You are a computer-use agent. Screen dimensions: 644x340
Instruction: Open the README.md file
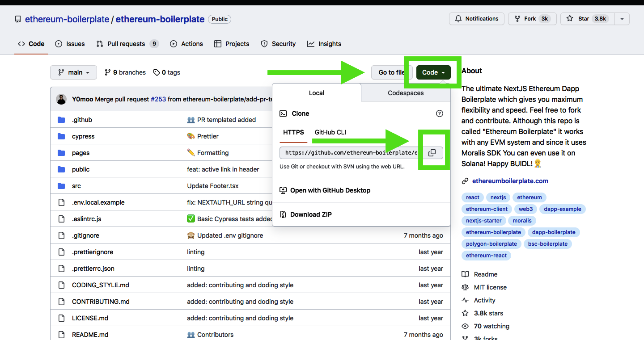click(90, 335)
